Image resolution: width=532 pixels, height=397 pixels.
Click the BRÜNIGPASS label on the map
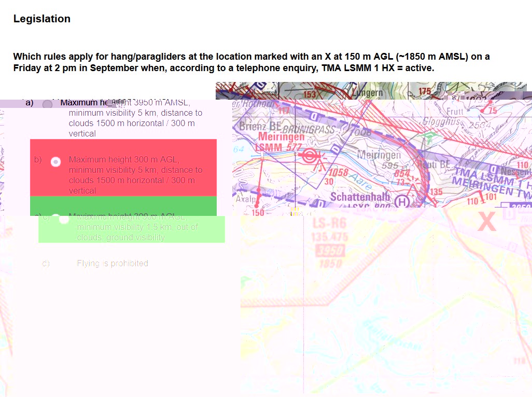[x=311, y=130]
